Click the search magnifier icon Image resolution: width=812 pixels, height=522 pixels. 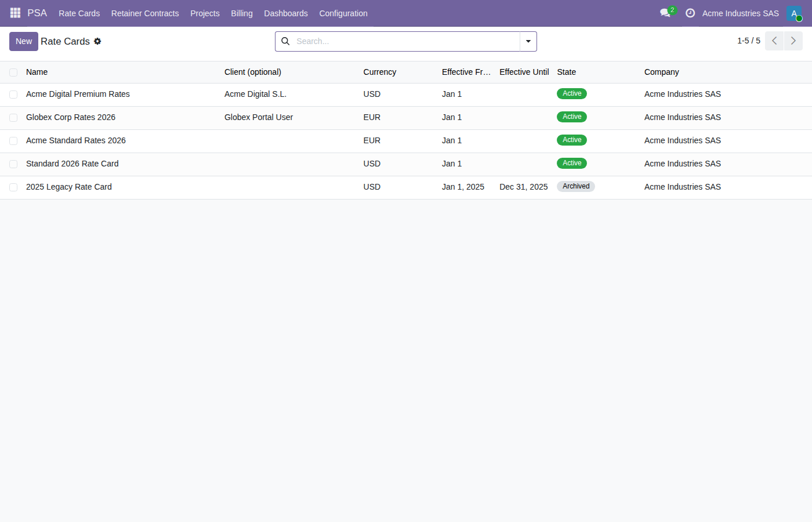pos(285,41)
